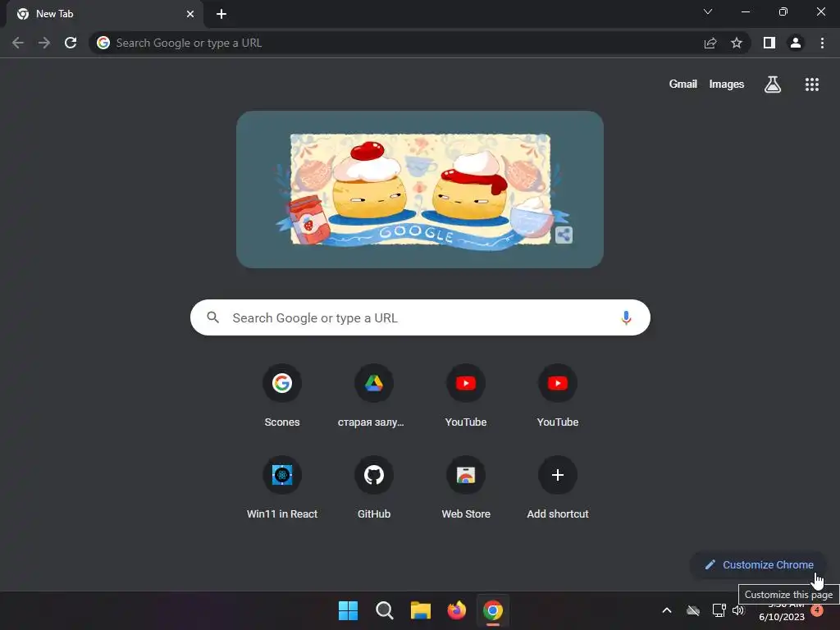Click the Customize Chrome button

coord(759,564)
